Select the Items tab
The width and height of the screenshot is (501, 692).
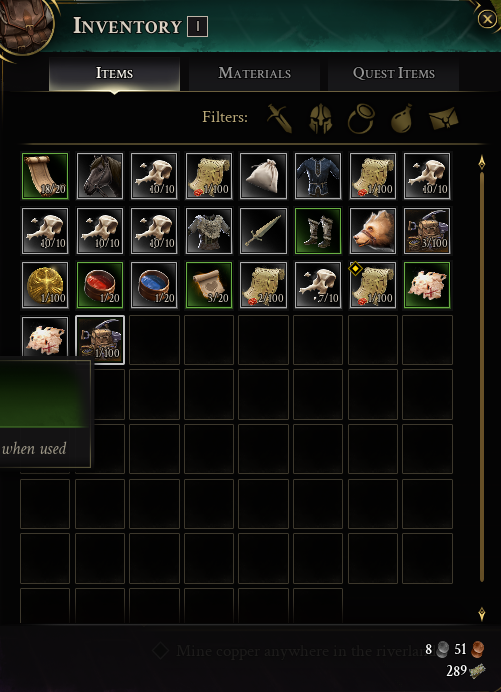(x=114, y=73)
